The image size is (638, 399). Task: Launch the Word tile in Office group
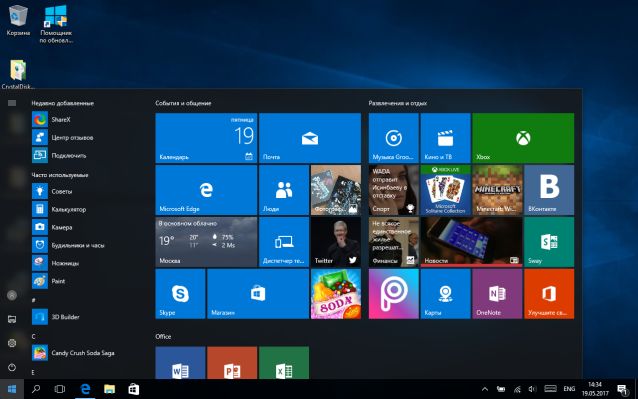tap(180, 363)
